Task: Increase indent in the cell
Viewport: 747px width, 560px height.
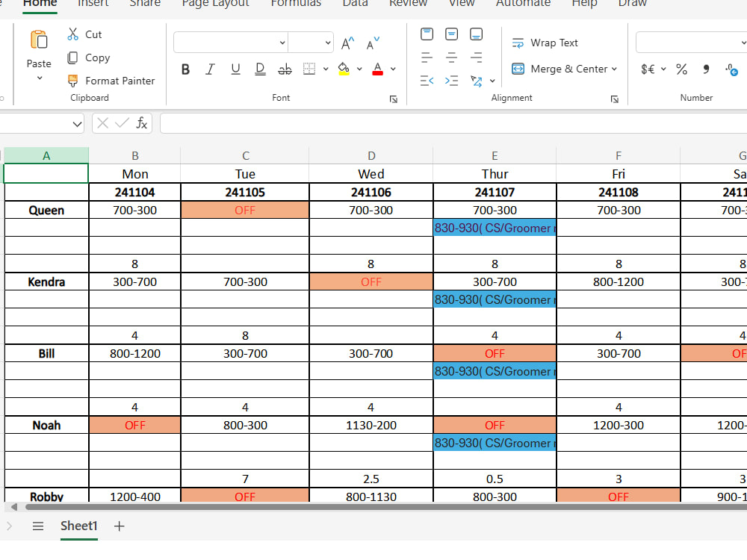Action: coord(451,81)
